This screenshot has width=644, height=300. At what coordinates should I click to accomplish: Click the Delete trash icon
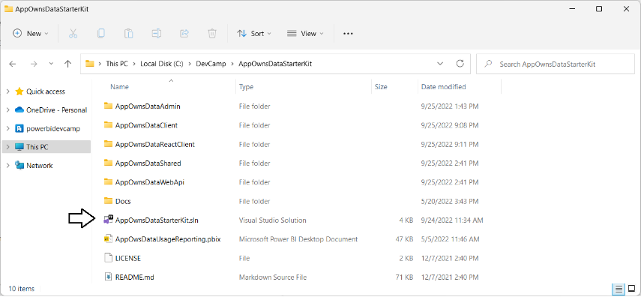[212, 34]
